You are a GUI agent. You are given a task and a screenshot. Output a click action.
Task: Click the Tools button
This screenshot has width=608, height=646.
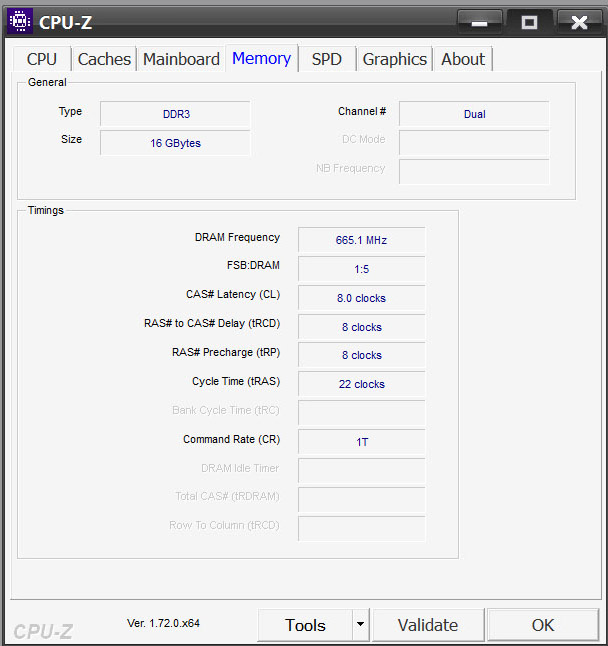point(305,625)
